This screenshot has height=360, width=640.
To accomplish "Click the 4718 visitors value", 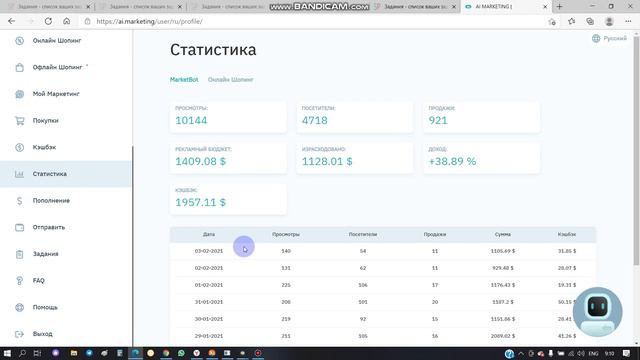I will pyautogui.click(x=314, y=120).
